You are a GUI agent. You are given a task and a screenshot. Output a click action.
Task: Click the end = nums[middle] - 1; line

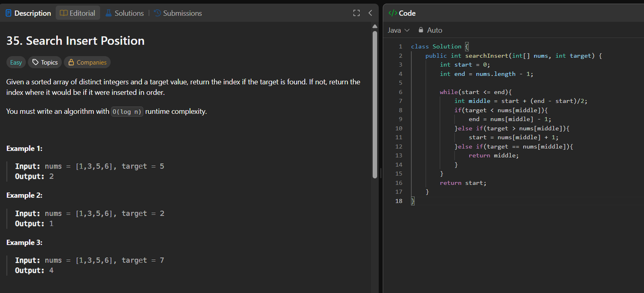(x=510, y=120)
